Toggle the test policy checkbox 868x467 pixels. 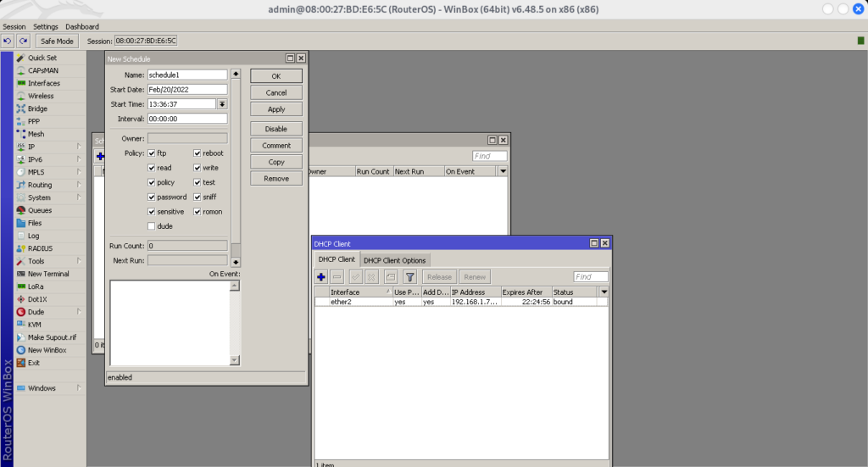pyautogui.click(x=197, y=182)
